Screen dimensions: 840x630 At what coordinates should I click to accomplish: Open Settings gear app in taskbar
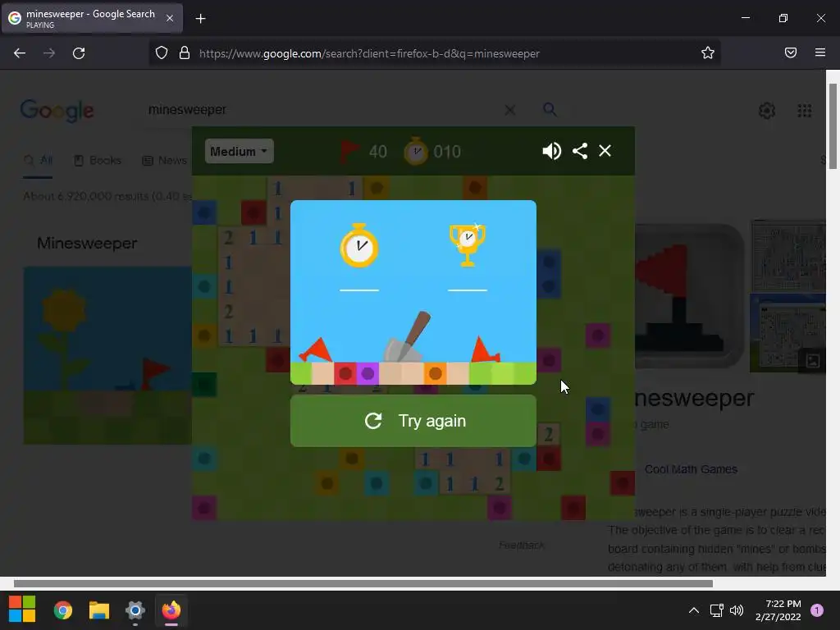pyautogui.click(x=135, y=610)
